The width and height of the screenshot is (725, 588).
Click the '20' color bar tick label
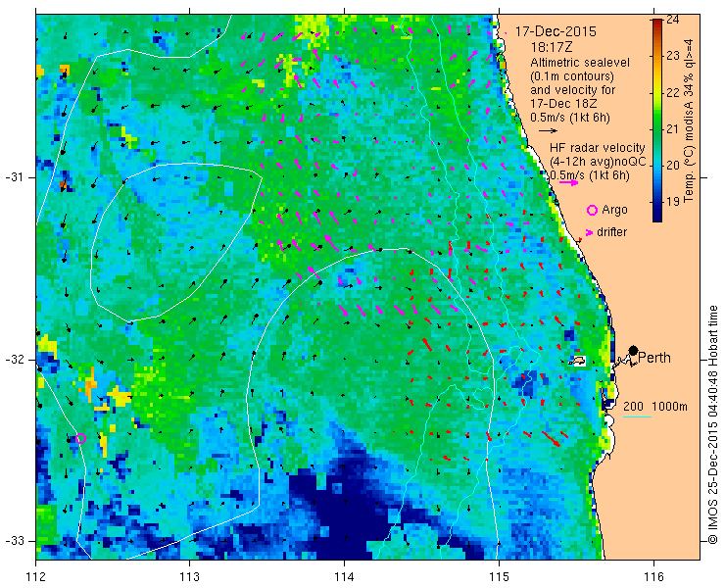673,166
